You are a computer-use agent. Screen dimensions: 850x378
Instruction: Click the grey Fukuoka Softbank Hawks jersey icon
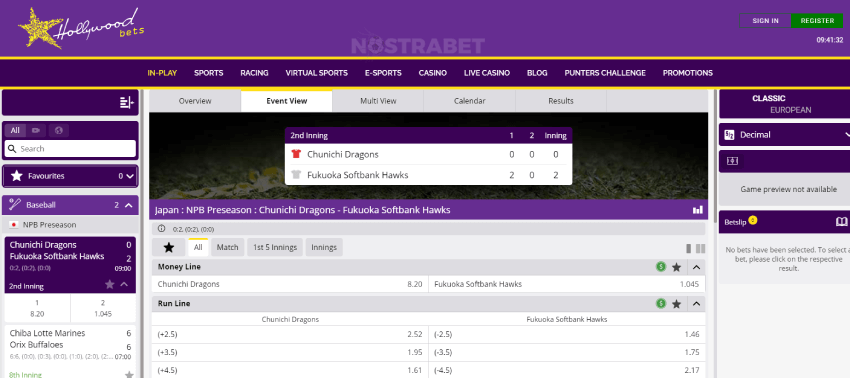[296, 175]
